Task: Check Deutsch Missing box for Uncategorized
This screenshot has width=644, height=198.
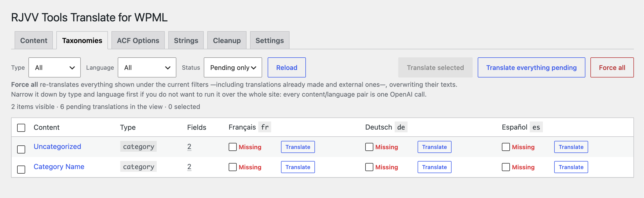Action: click(369, 147)
